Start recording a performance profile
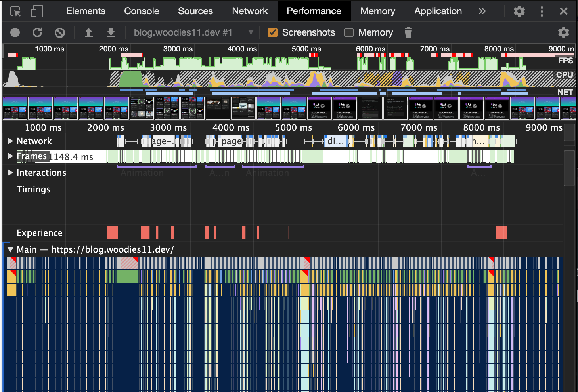This screenshot has width=578, height=392. coord(15,32)
